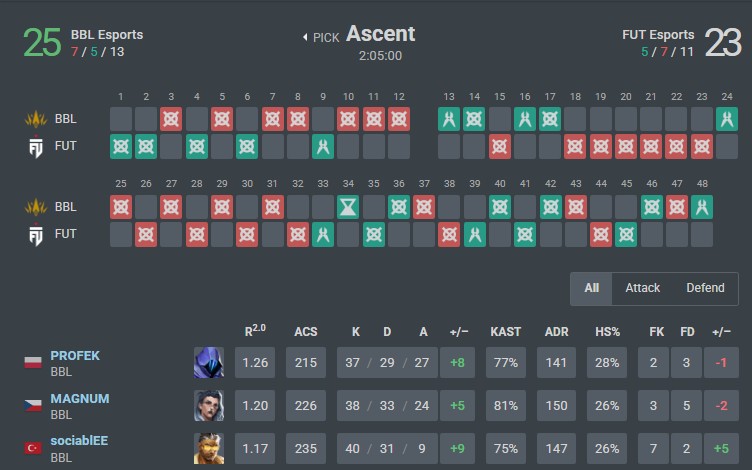Screen dimensions: 752x470
Task: Click FUT's defuse icon in round 9
Action: pos(323,146)
